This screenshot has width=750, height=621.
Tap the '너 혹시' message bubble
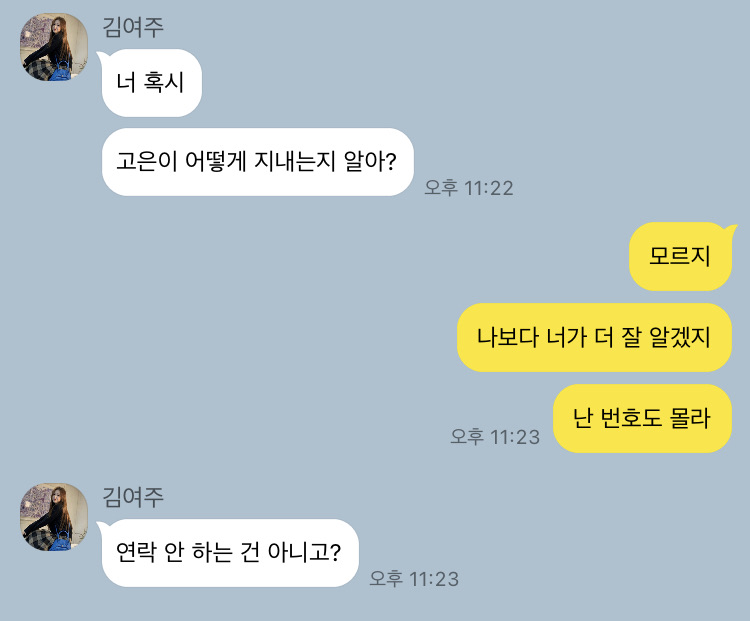pyautogui.click(x=152, y=83)
